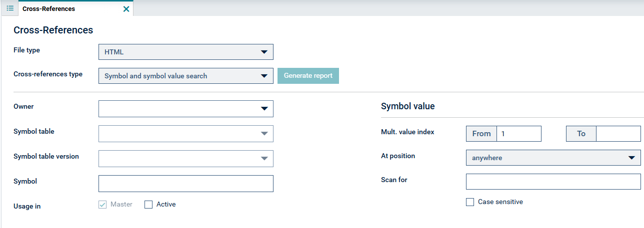
Task: Toggle the Master usage checkbox
Action: pos(102,205)
